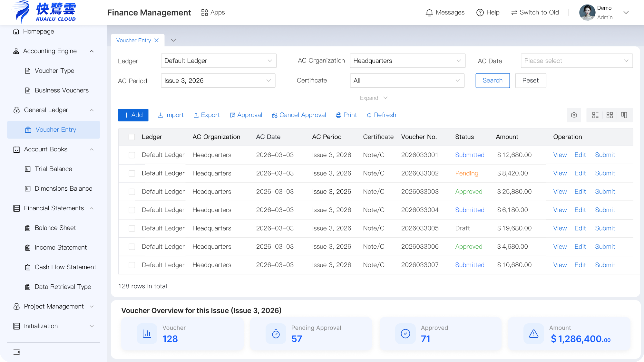
Task: Click Export in the toolbar
Action: [x=207, y=115]
